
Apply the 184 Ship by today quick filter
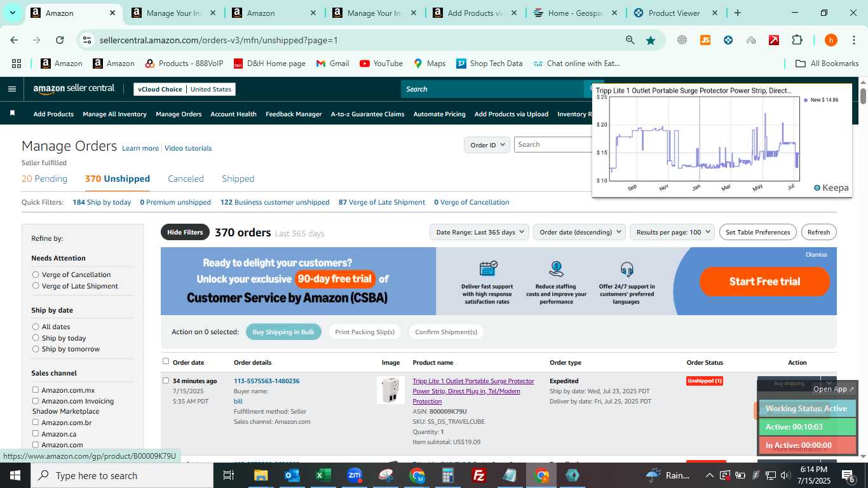[102, 202]
